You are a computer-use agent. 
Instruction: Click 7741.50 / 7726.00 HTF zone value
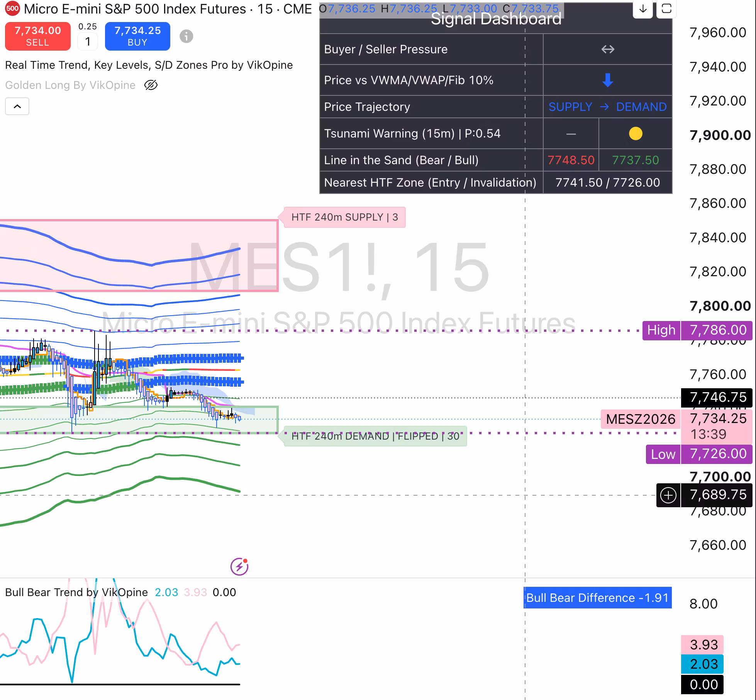[608, 183]
